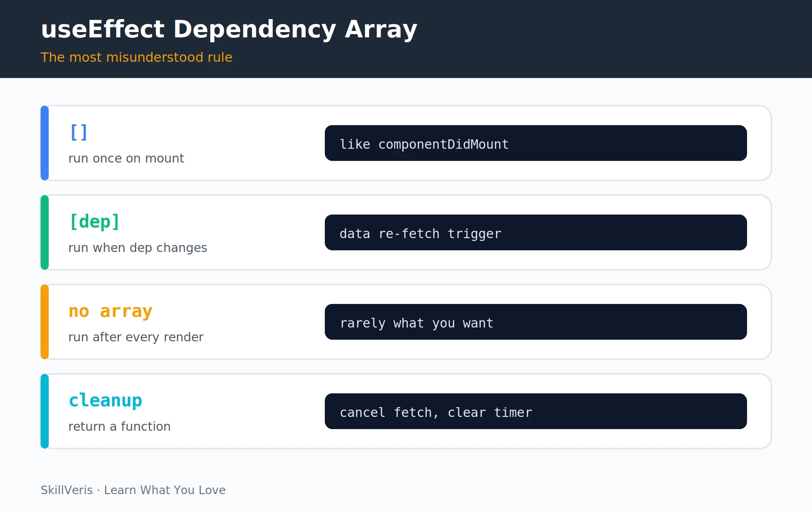Click the green "[dep]" heading
Screen dimensions: 812x512
95,222
